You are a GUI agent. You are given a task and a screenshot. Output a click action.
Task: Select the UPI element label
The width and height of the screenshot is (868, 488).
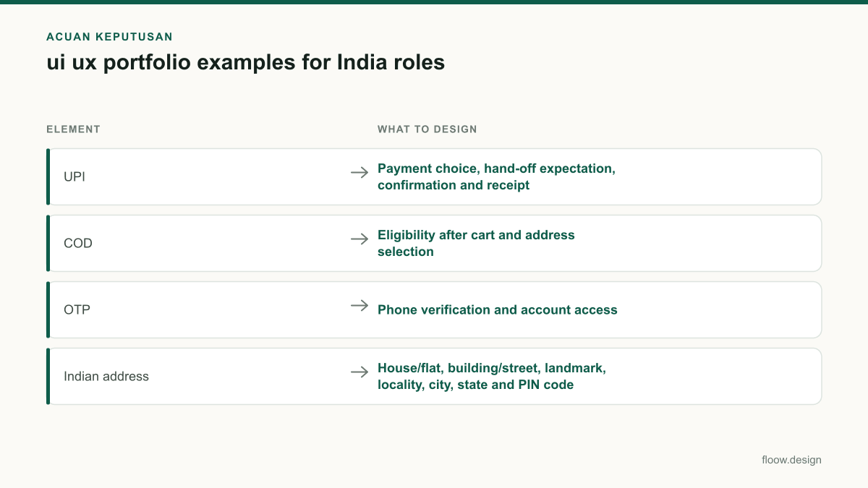(75, 176)
